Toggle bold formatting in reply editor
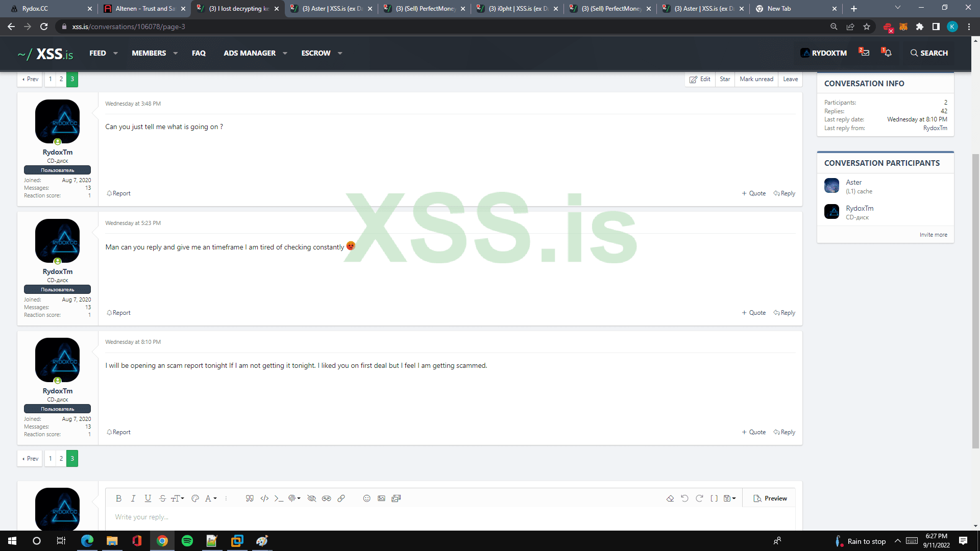Image resolution: width=980 pixels, height=551 pixels. pyautogui.click(x=118, y=498)
